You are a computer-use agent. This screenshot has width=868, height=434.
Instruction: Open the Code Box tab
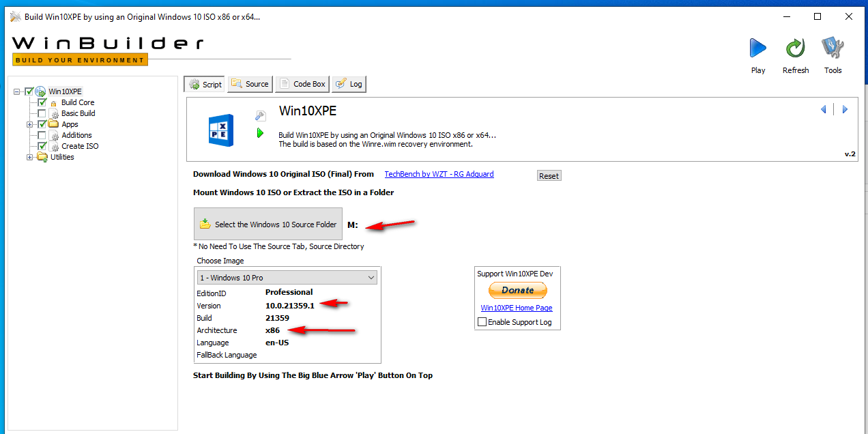tap(302, 84)
